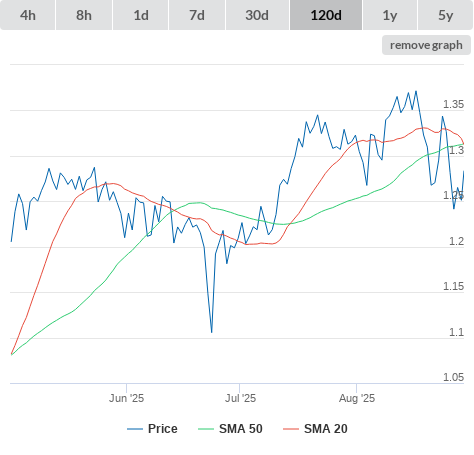Open the 7d range view
This screenshot has height=455, width=474.
click(197, 15)
